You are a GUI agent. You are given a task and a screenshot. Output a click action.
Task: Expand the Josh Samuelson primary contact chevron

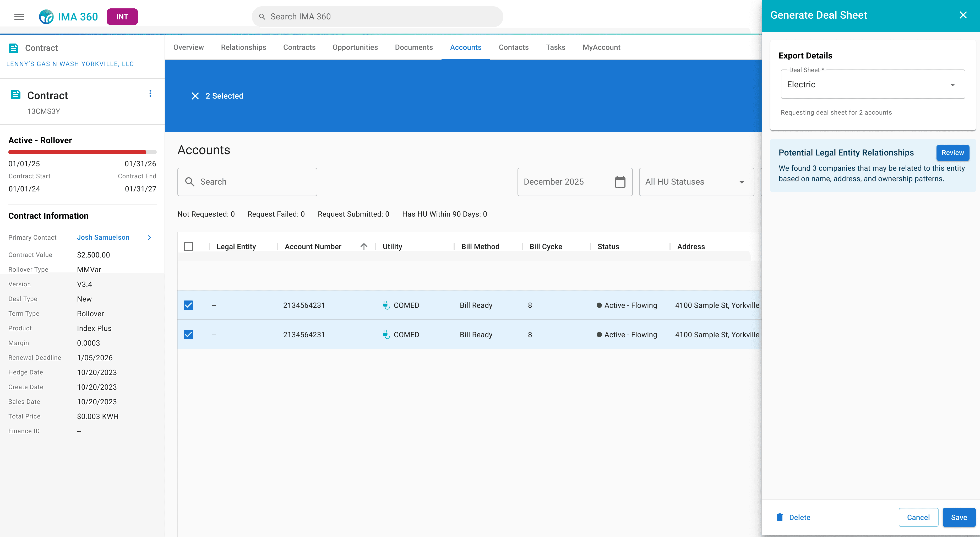coord(150,238)
